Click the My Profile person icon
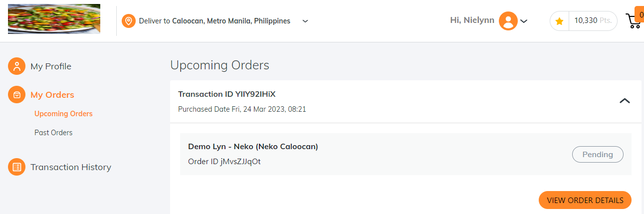Image resolution: width=644 pixels, height=214 pixels. pyautogui.click(x=16, y=66)
